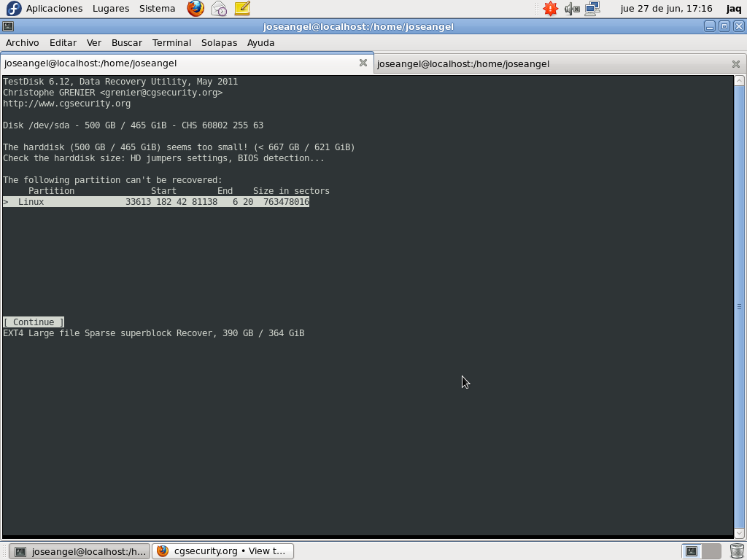Open the Ver menu
This screenshot has height=560, width=747.
pyautogui.click(x=94, y=43)
